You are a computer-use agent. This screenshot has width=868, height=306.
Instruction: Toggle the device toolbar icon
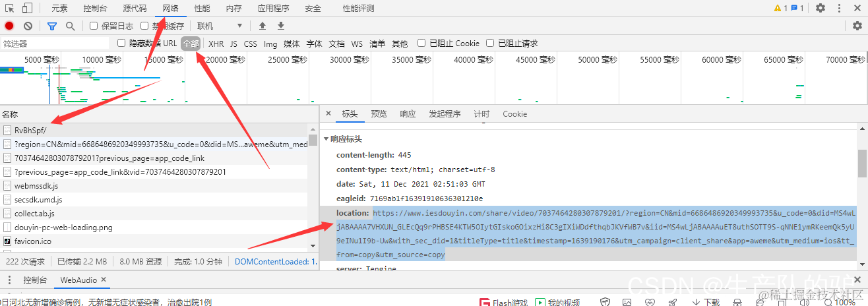[x=28, y=9]
